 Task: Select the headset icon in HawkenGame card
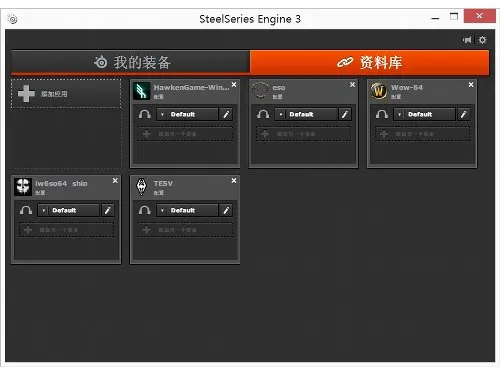[x=144, y=114]
